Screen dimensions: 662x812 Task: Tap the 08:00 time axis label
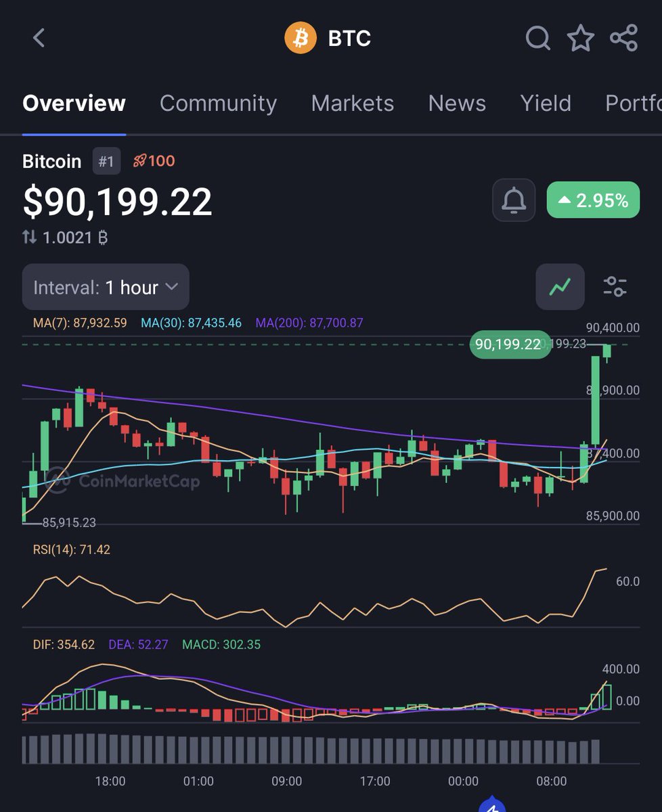(552, 781)
